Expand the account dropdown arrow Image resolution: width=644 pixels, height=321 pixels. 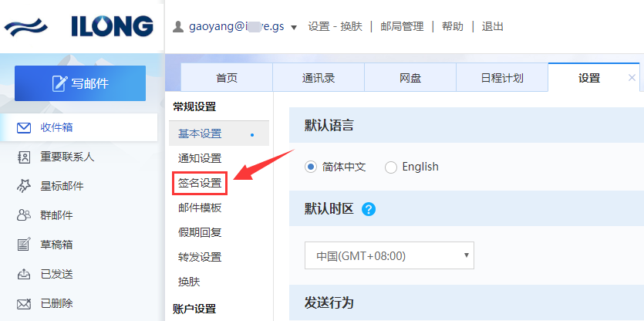coord(293,27)
